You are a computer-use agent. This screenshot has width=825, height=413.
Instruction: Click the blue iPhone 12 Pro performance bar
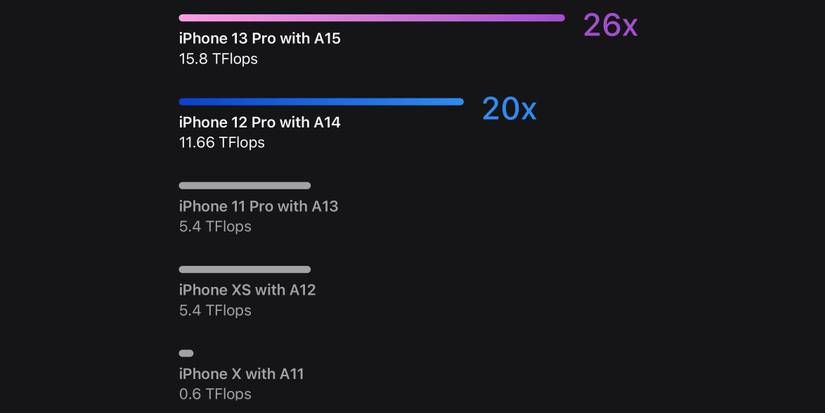pos(321,102)
